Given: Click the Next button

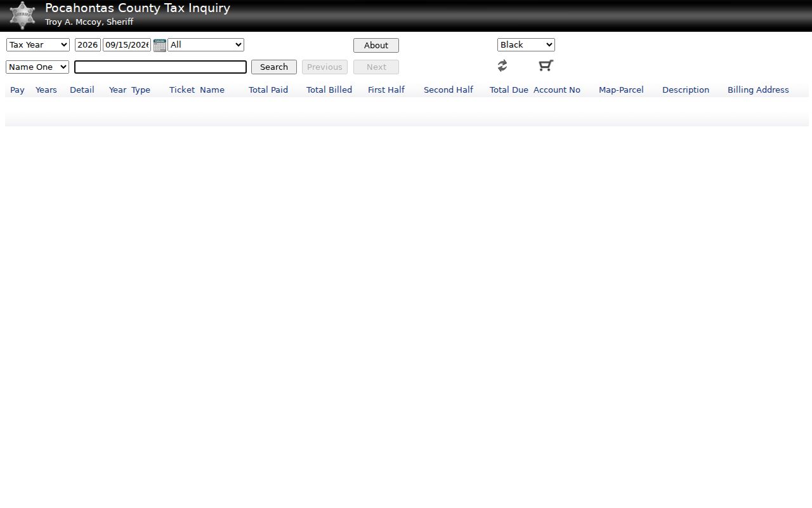Looking at the screenshot, I should tap(376, 67).
